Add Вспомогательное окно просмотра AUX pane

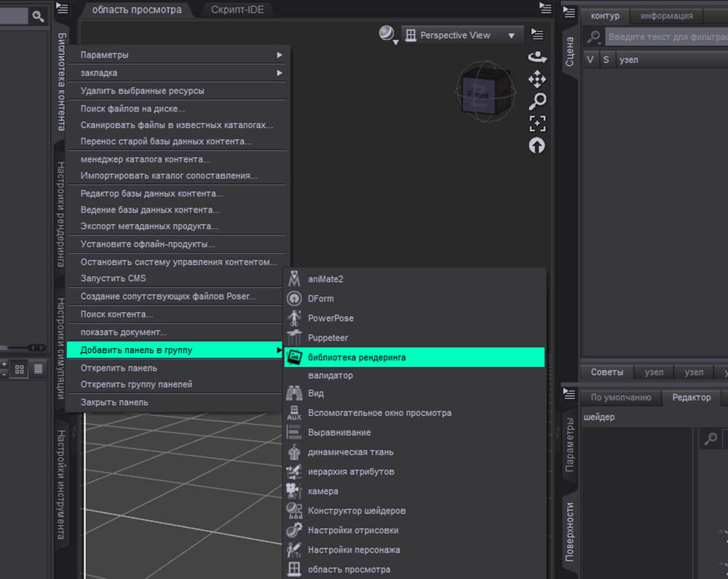coord(414,413)
